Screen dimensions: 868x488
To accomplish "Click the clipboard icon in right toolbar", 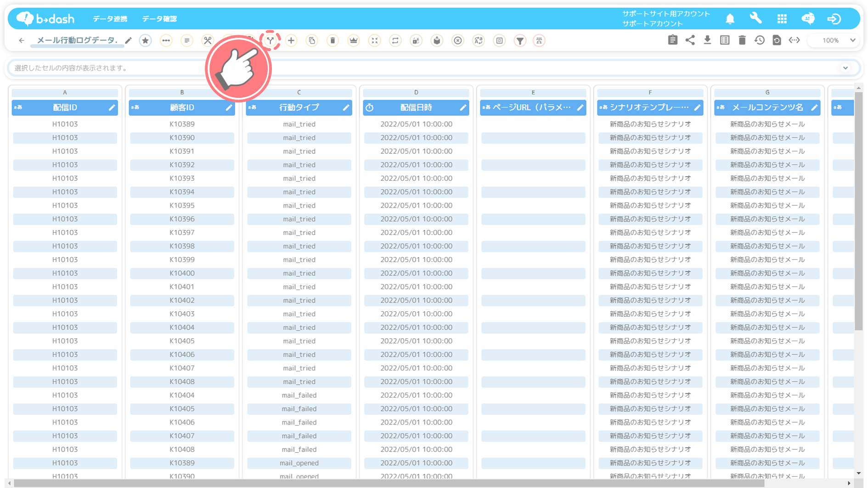I will [673, 40].
